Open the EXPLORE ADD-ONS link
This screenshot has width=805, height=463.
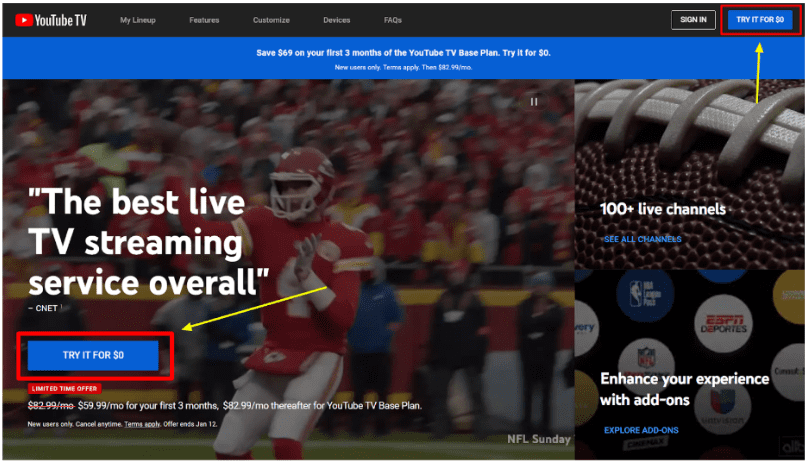click(641, 430)
